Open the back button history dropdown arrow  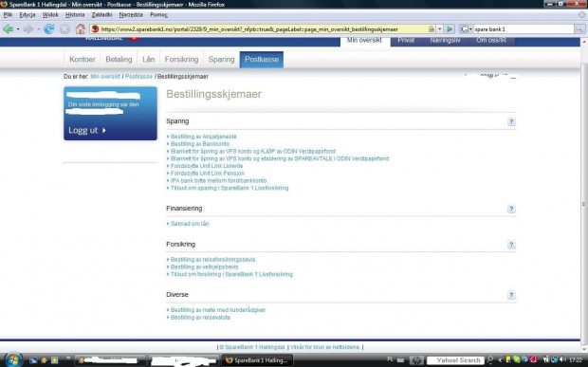[18, 29]
